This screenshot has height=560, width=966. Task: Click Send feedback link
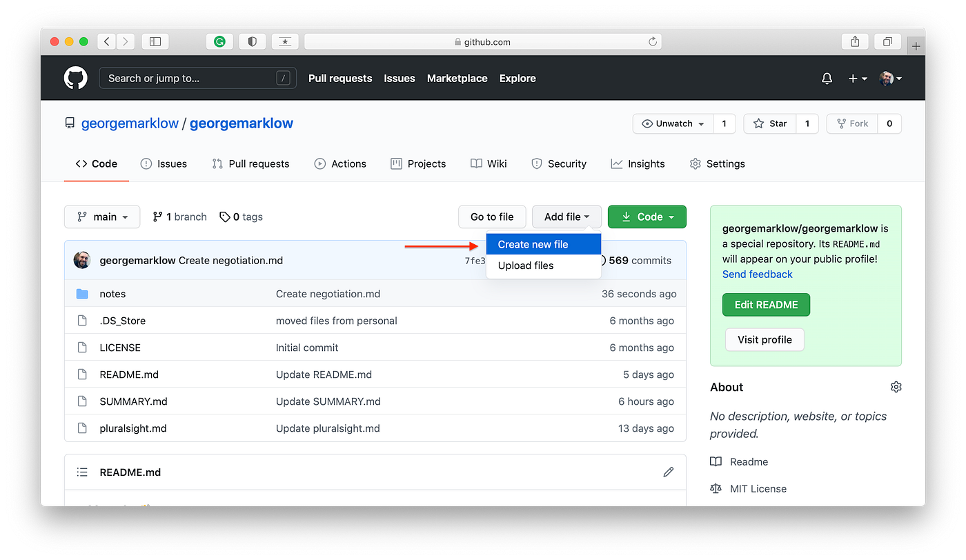pyautogui.click(x=758, y=274)
